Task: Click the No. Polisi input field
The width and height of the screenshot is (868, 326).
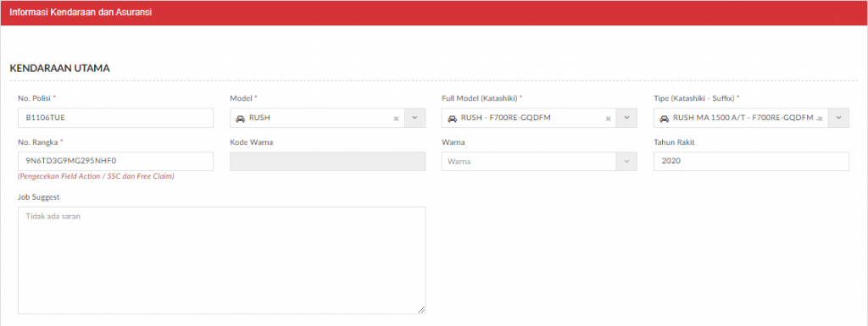Action: coord(115,118)
